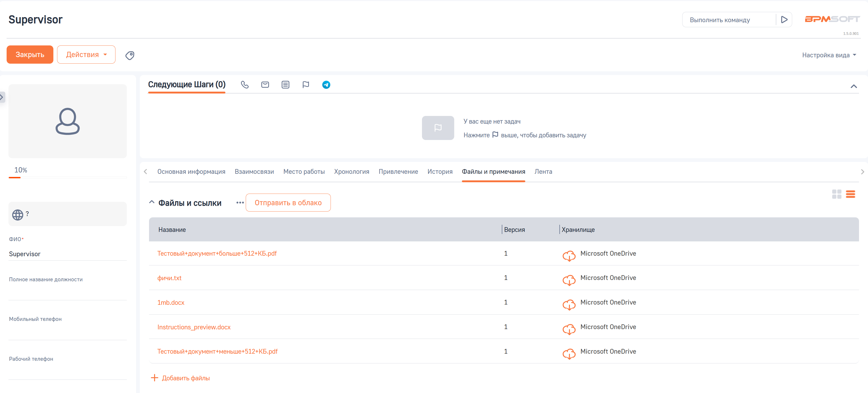Click OneDrive cloud icon for фичи.txt

coord(569,280)
